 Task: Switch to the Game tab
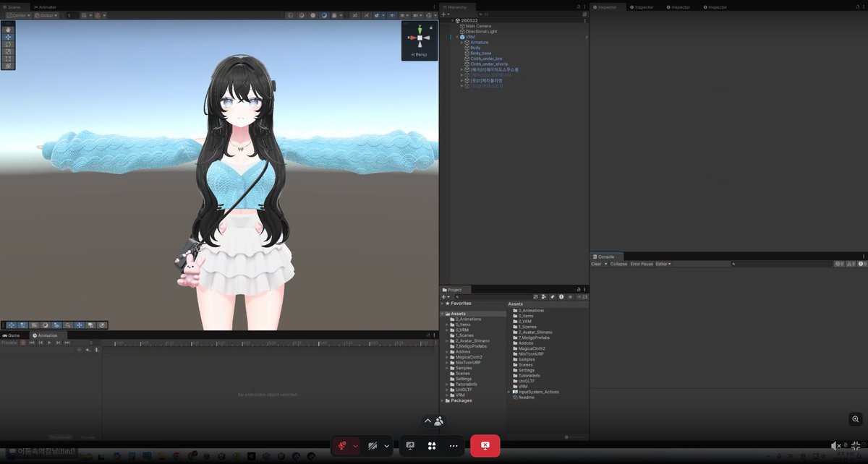[x=11, y=335]
